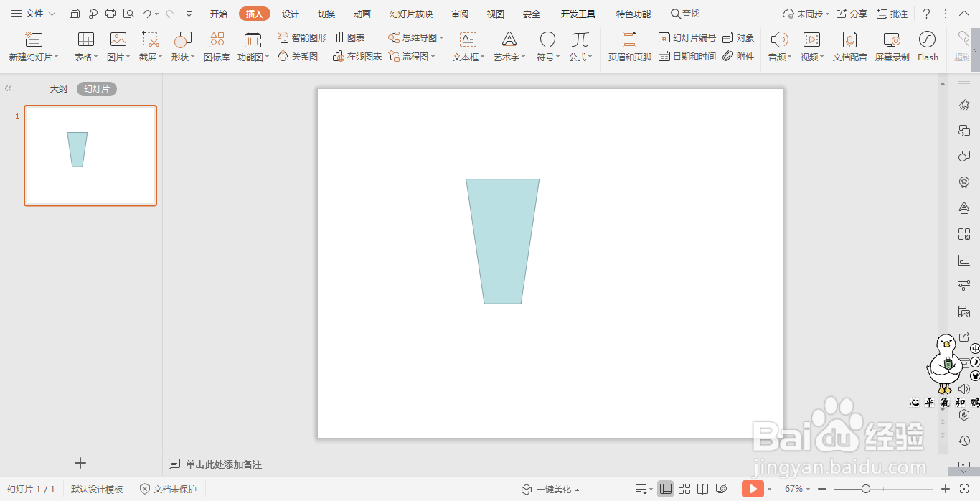Open the Shapes (形状) gallery
The image size is (980, 501).
point(183,47)
